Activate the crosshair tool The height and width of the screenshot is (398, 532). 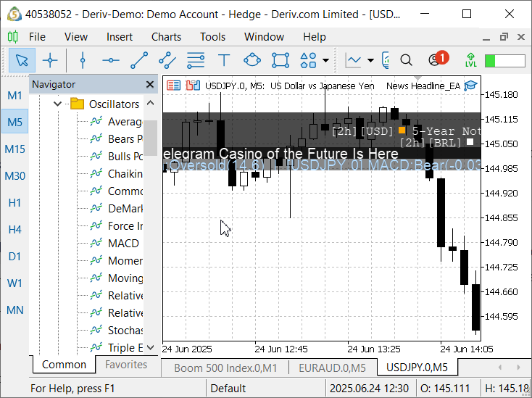[x=50, y=60]
